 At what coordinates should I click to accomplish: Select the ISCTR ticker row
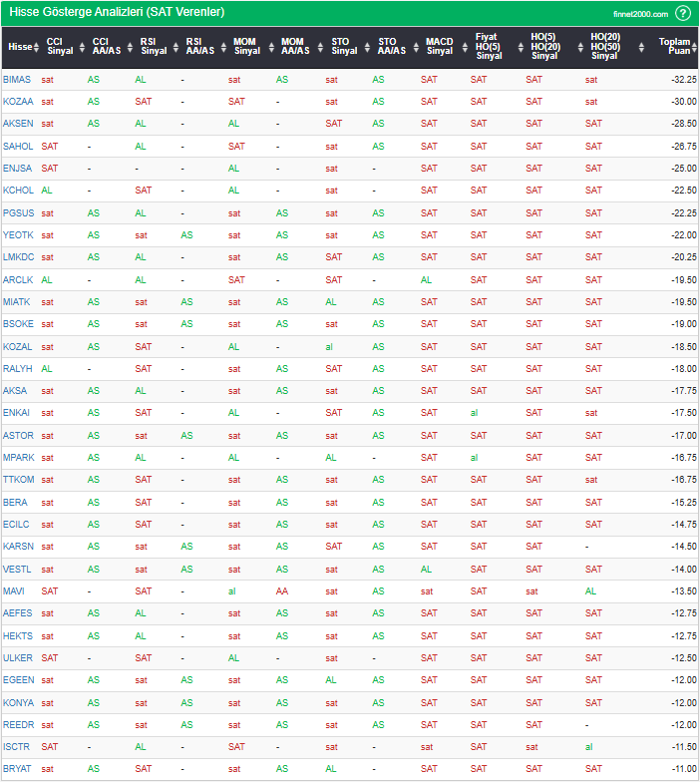pos(17,747)
